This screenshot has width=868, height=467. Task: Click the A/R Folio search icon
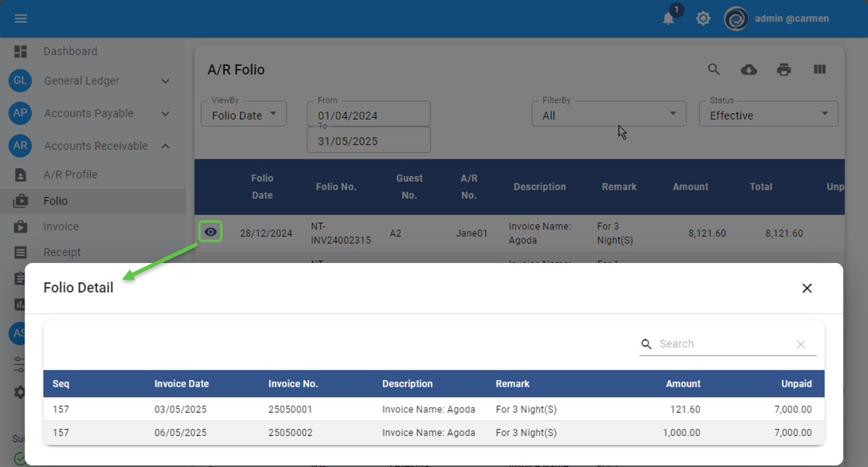click(x=714, y=69)
